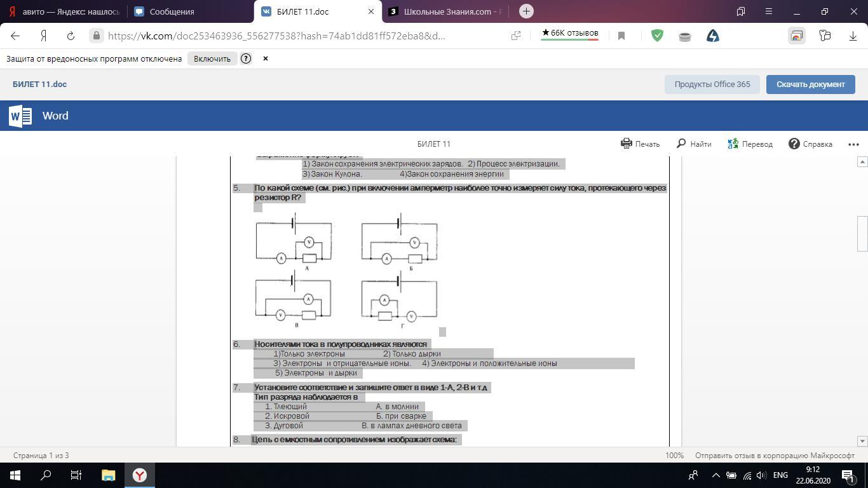
Task: Open the blue triangle extension icon
Action: point(713,36)
